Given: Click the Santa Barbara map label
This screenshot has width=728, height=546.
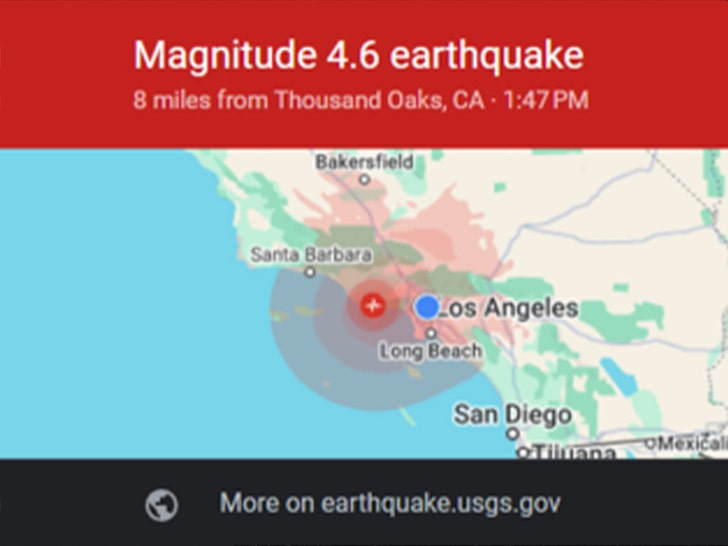Looking at the screenshot, I should click(311, 255).
